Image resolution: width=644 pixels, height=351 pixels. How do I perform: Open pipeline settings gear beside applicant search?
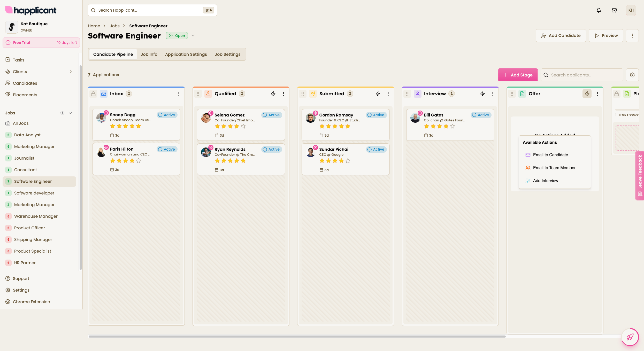click(632, 75)
